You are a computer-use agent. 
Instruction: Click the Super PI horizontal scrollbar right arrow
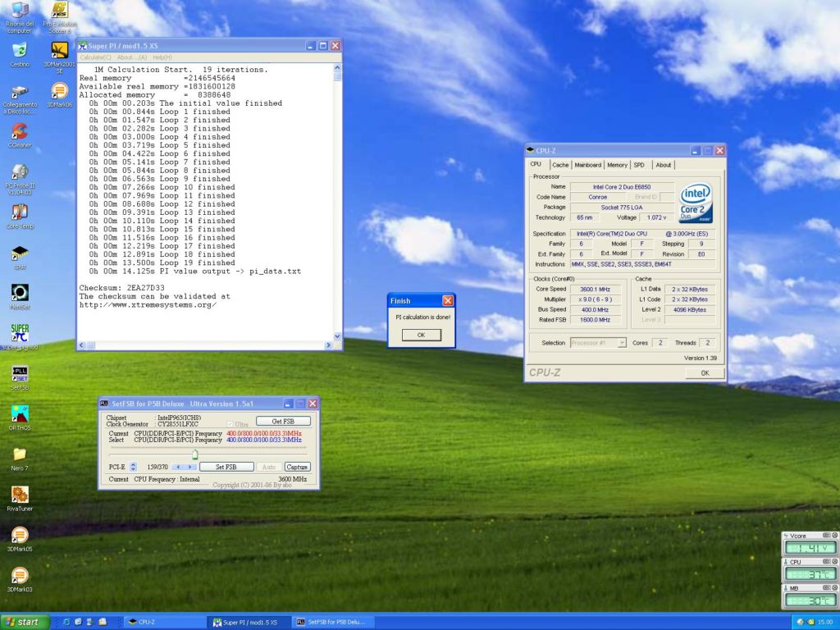click(x=328, y=345)
